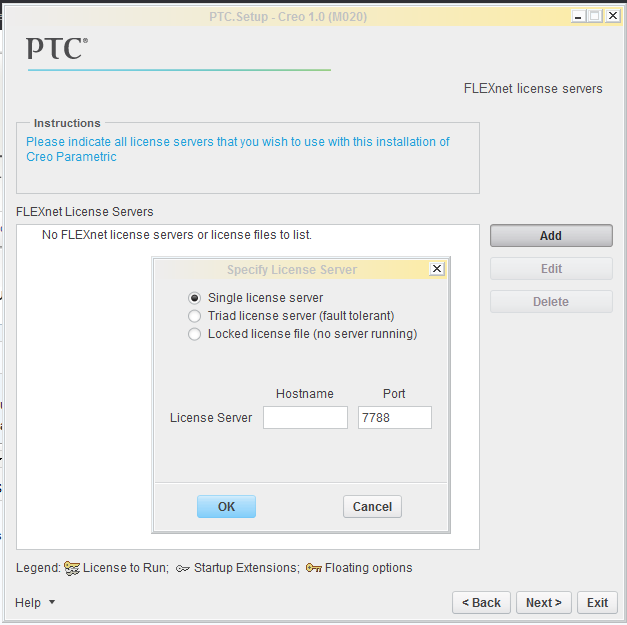Go to previous step with Back
This screenshot has width=627, height=625.
pos(481,603)
